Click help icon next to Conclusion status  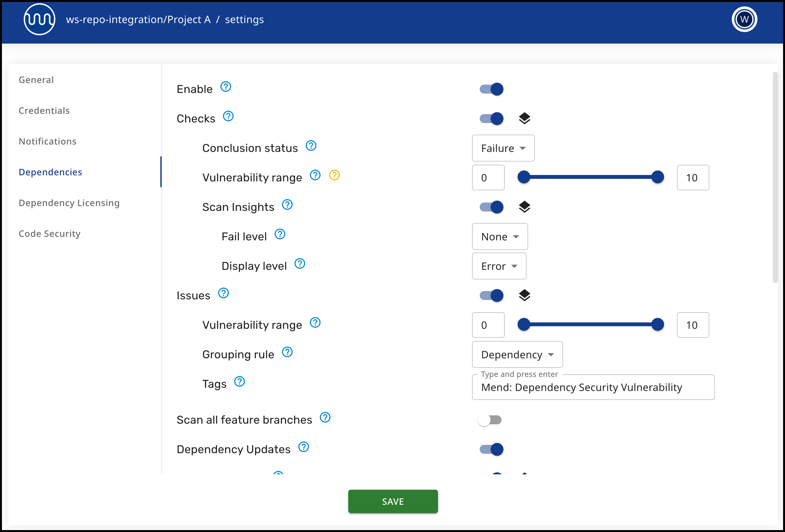tap(311, 146)
